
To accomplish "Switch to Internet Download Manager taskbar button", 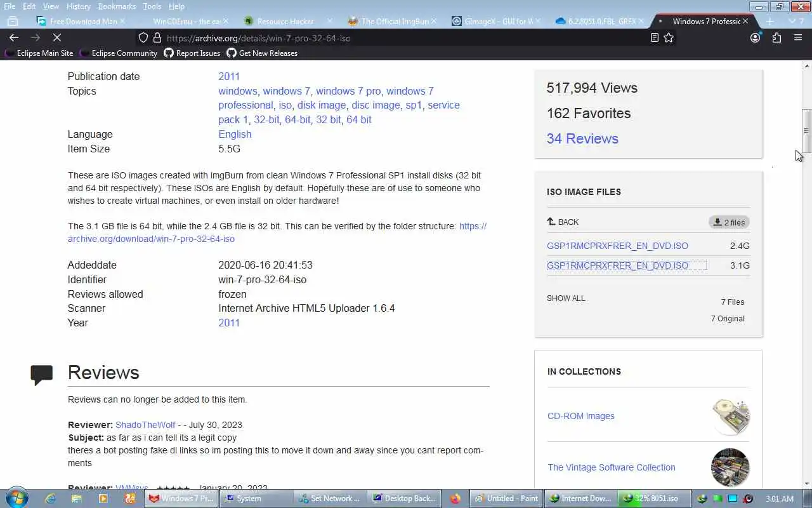I will (x=580, y=498).
